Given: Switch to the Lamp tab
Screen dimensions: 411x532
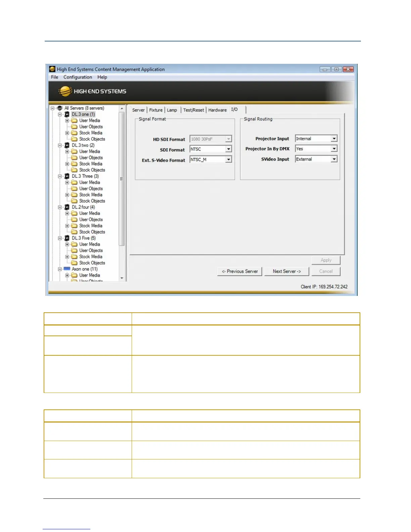Looking at the screenshot, I should (x=172, y=110).
